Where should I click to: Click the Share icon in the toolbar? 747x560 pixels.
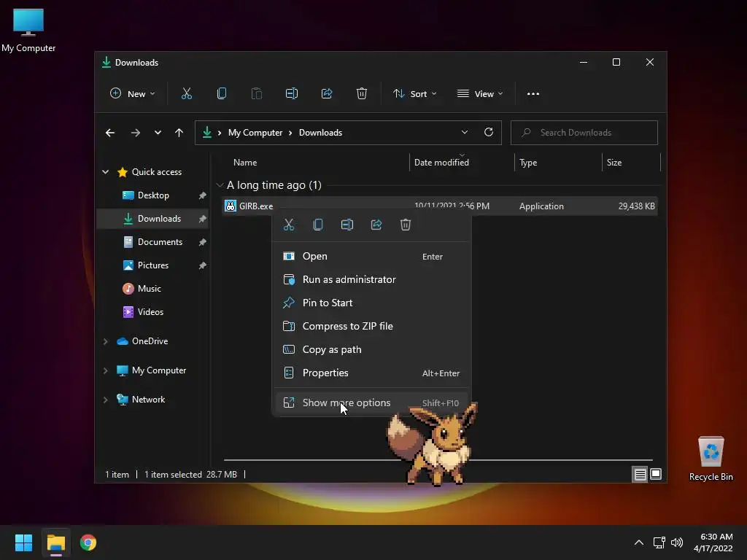click(327, 94)
